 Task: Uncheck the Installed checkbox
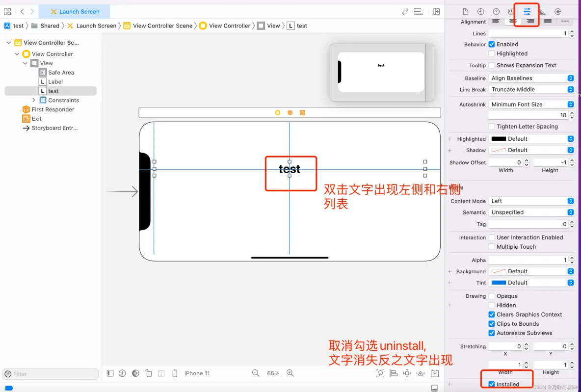491,384
